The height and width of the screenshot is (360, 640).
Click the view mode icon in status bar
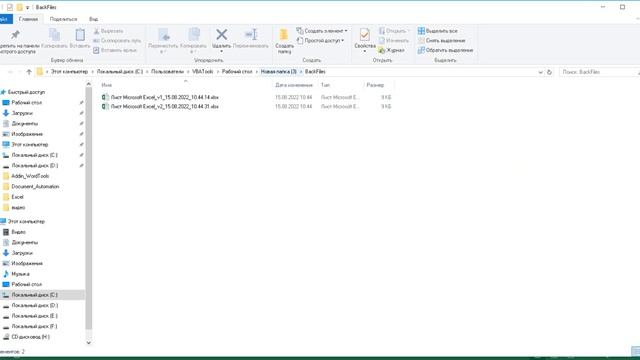click(636, 351)
